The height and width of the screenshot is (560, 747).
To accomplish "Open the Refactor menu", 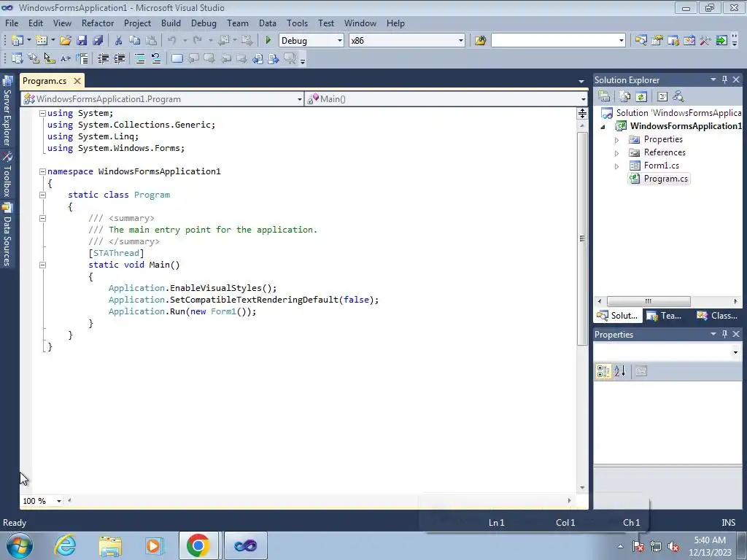I will [x=98, y=23].
